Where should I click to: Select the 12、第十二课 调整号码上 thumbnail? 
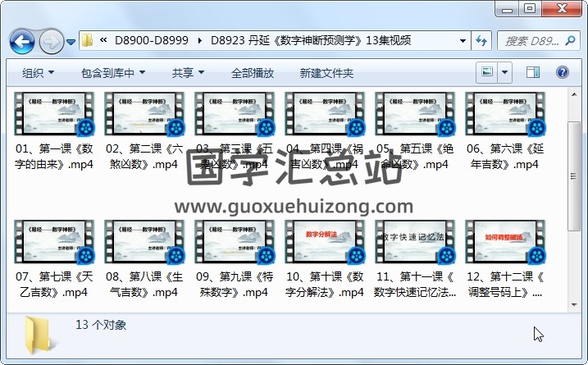pos(505,242)
